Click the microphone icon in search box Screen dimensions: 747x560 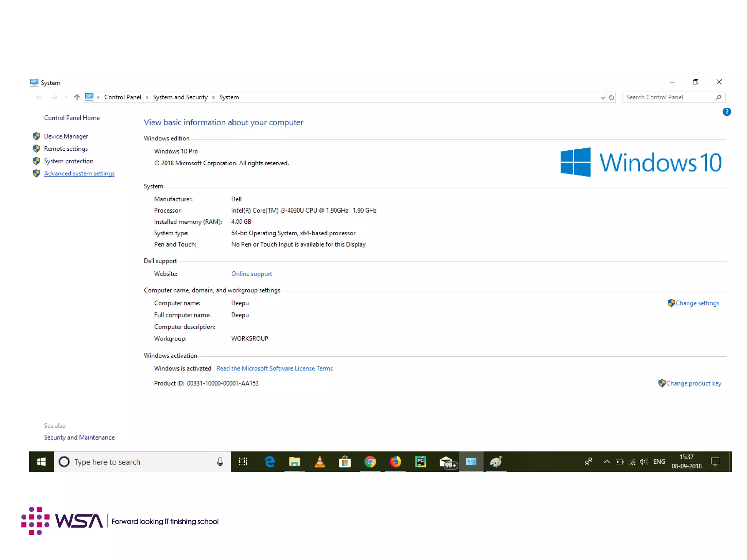220,462
